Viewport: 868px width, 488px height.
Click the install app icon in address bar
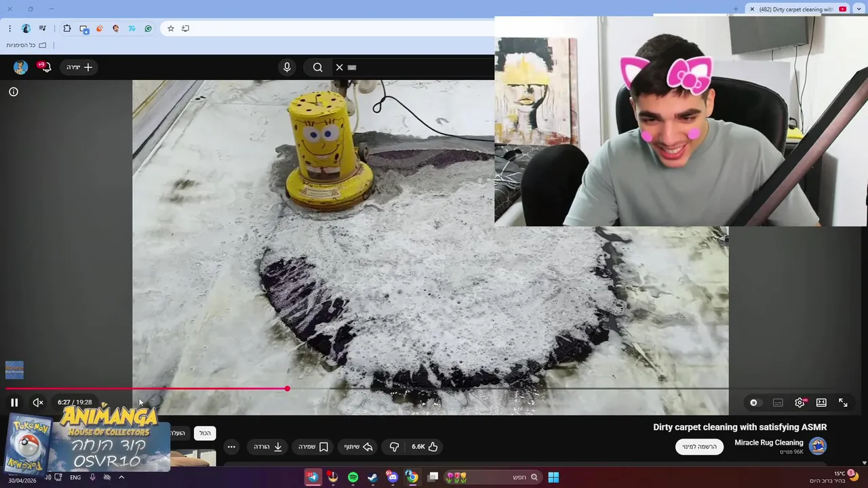point(186,28)
